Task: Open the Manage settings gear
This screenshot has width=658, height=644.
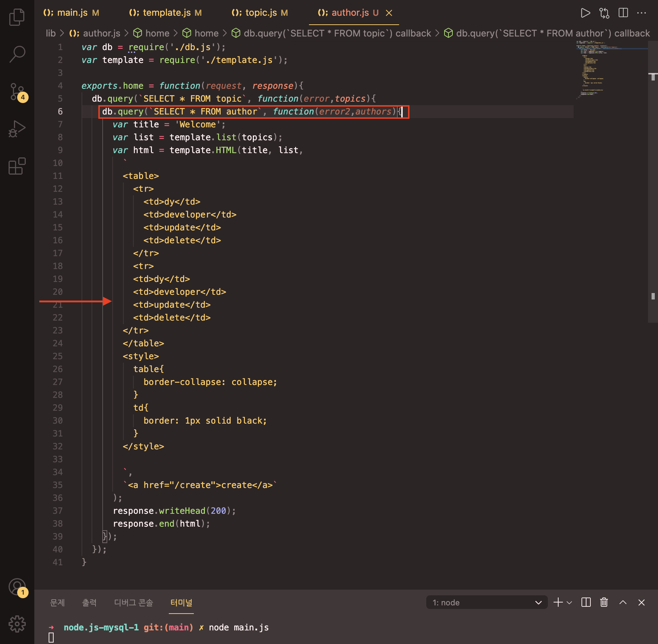Action: 17,624
